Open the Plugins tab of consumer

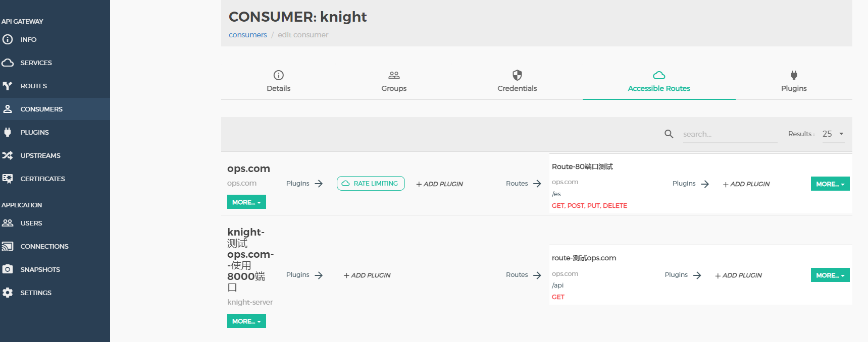pyautogui.click(x=794, y=81)
